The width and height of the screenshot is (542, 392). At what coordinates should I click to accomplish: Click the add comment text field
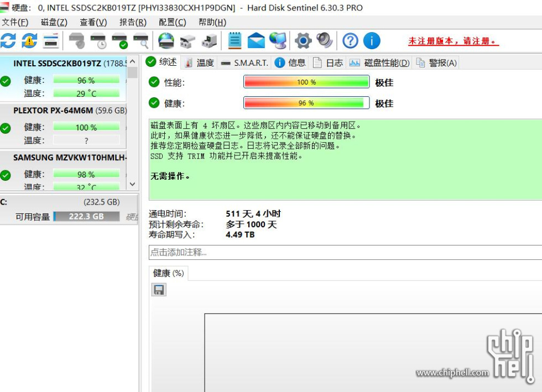[x=343, y=252]
